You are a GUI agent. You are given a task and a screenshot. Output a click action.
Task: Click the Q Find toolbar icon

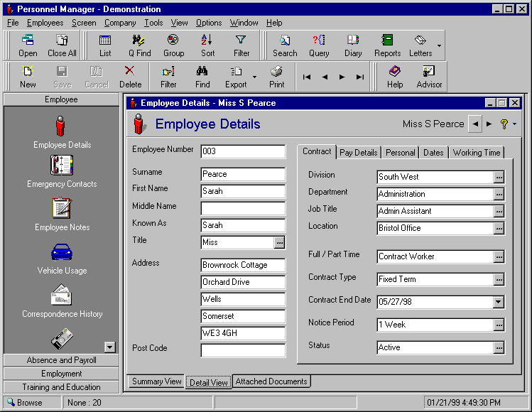point(139,45)
